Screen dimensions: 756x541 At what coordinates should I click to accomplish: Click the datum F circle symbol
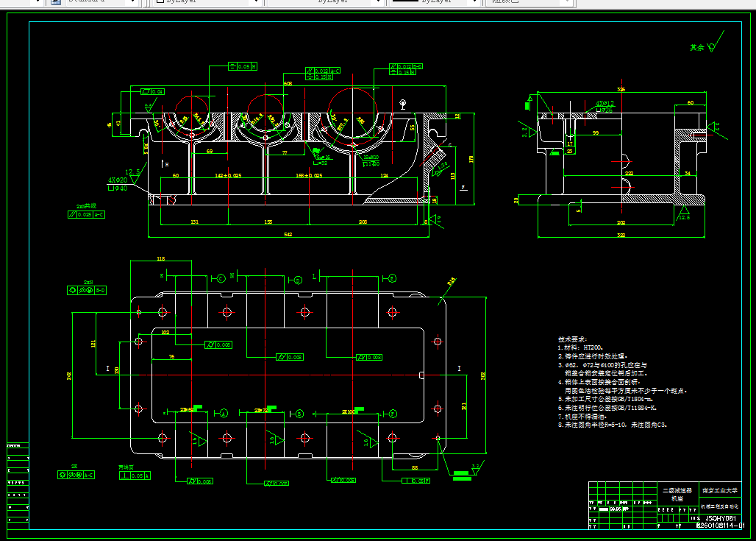(x=393, y=414)
